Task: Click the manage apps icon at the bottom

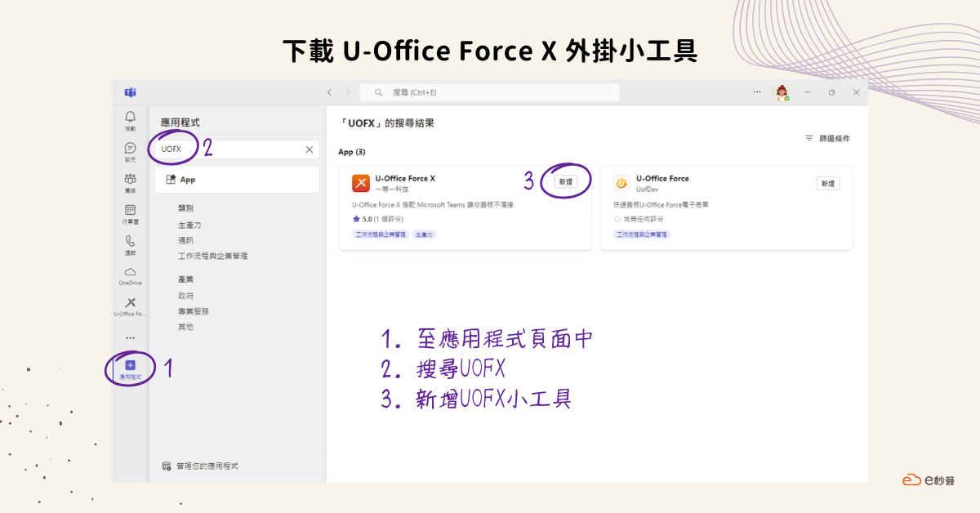Action: pyautogui.click(x=167, y=466)
